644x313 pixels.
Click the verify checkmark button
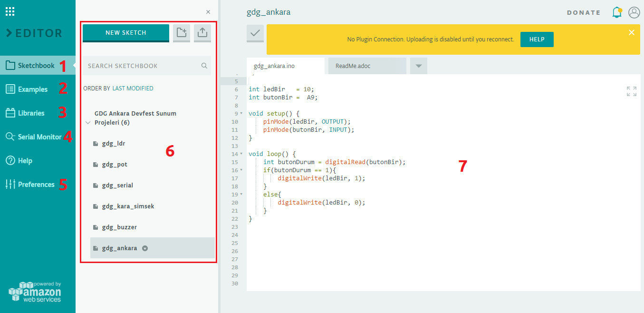pyautogui.click(x=255, y=33)
